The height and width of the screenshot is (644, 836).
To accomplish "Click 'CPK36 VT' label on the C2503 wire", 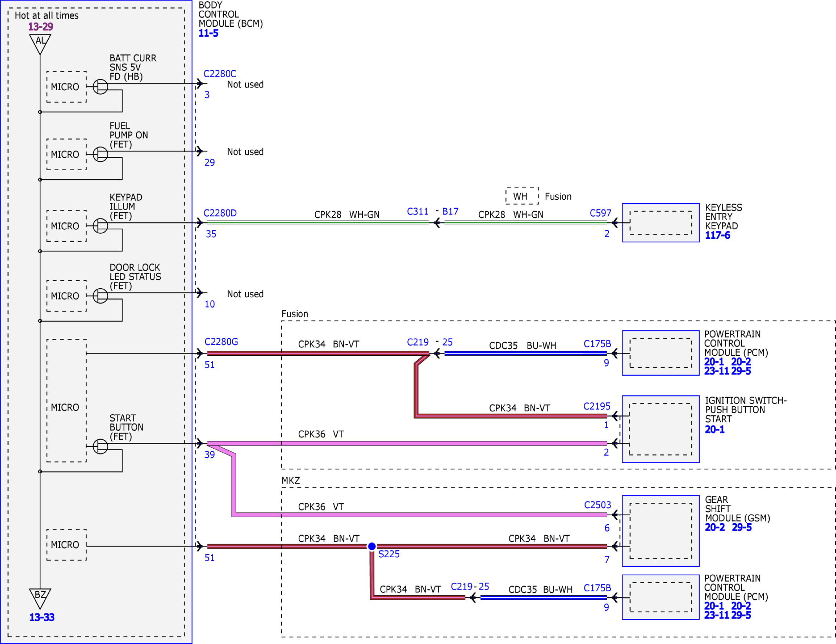I will 321,507.
